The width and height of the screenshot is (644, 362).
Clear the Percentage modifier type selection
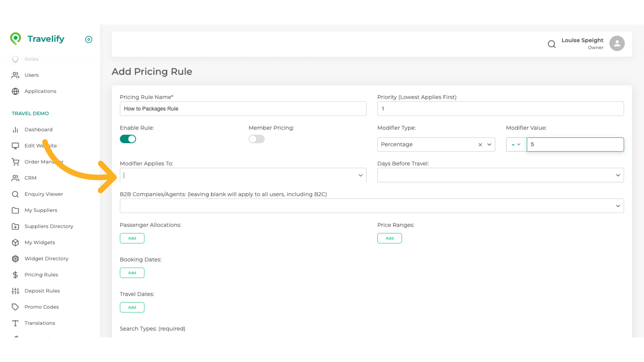[x=480, y=145]
